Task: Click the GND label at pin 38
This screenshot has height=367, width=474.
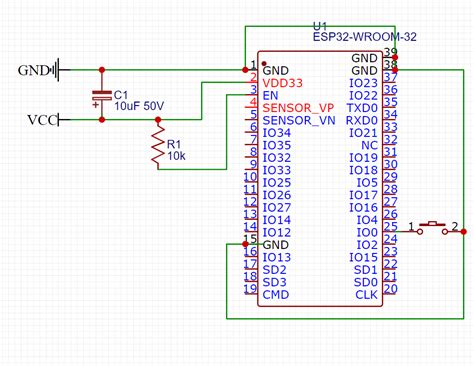Action: point(364,71)
